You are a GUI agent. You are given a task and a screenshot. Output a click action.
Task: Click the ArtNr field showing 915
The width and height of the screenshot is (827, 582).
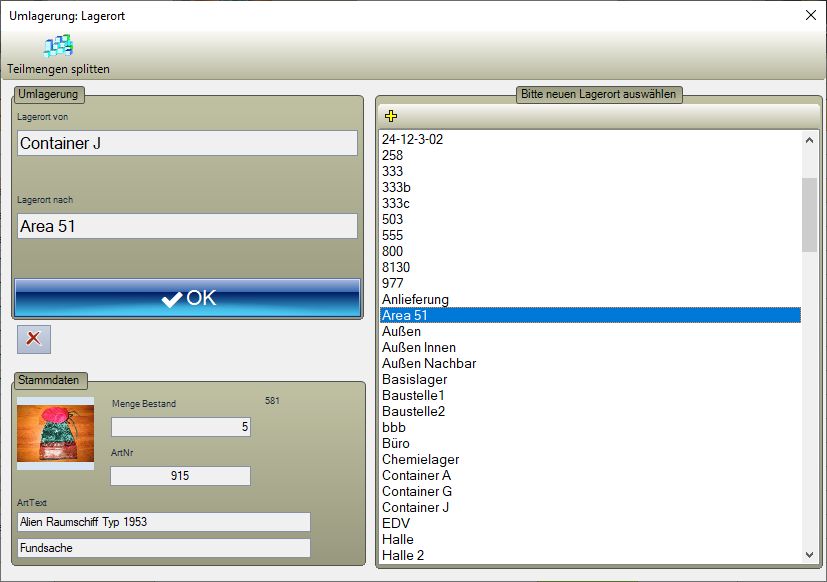click(180, 476)
